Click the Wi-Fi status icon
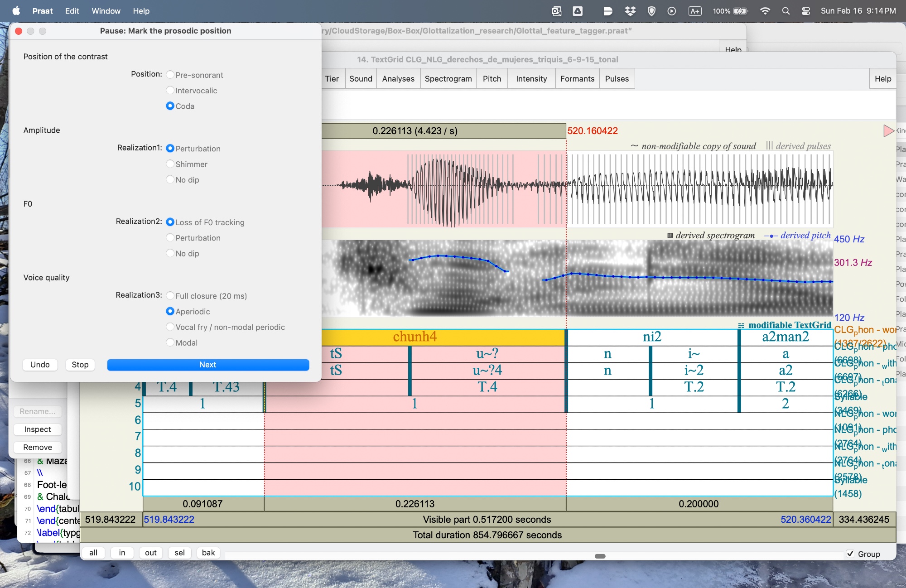The height and width of the screenshot is (588, 906). 765,11
